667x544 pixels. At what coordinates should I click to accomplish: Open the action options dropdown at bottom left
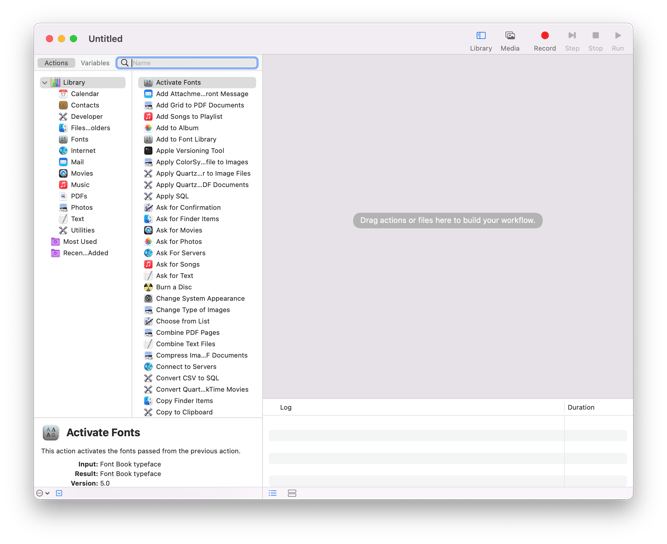[x=43, y=493]
